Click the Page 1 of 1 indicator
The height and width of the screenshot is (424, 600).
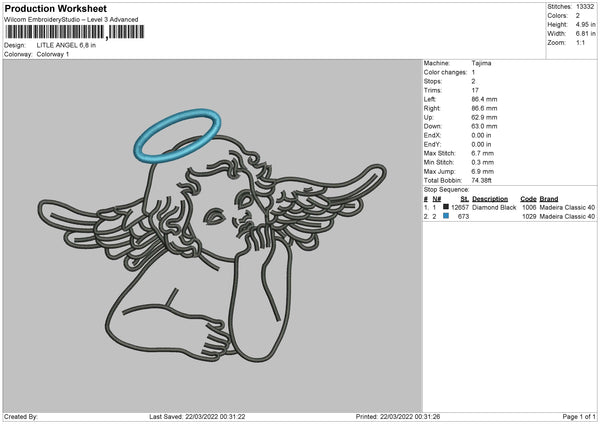[579, 417]
